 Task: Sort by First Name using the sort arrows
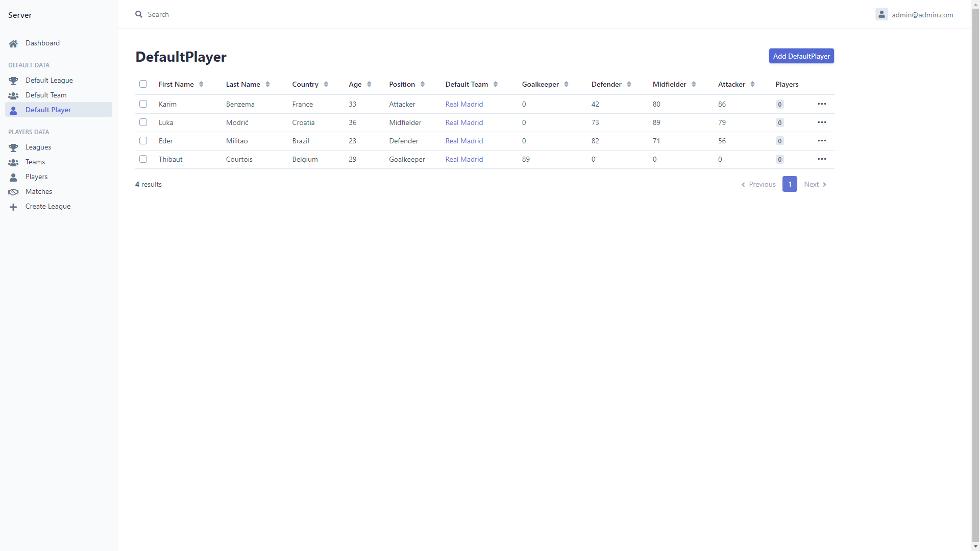(201, 84)
